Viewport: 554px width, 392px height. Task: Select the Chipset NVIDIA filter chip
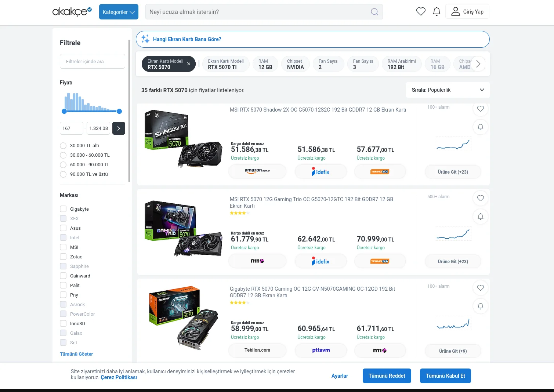[x=296, y=64]
